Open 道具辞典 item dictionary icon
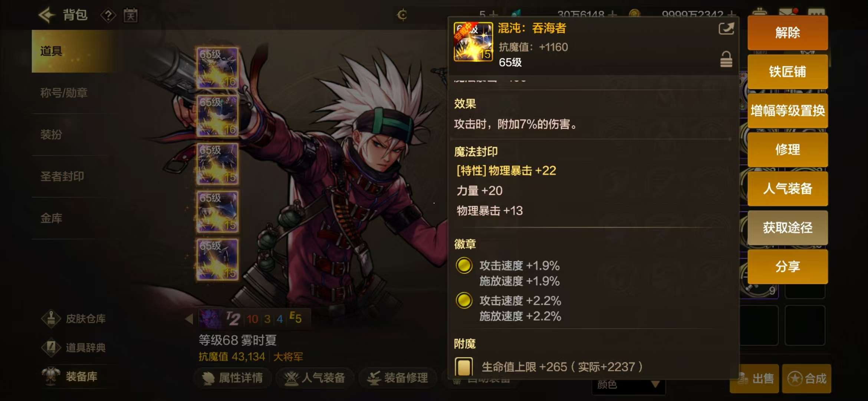868x401 pixels. (x=51, y=348)
